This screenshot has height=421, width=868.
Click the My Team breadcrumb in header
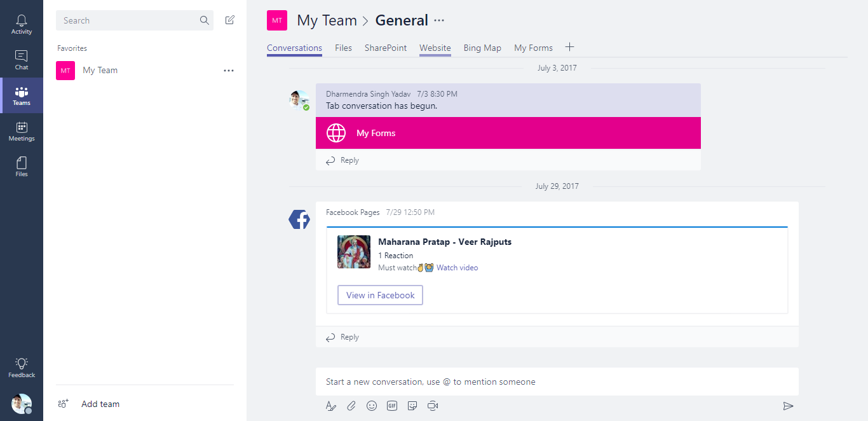pyautogui.click(x=327, y=20)
